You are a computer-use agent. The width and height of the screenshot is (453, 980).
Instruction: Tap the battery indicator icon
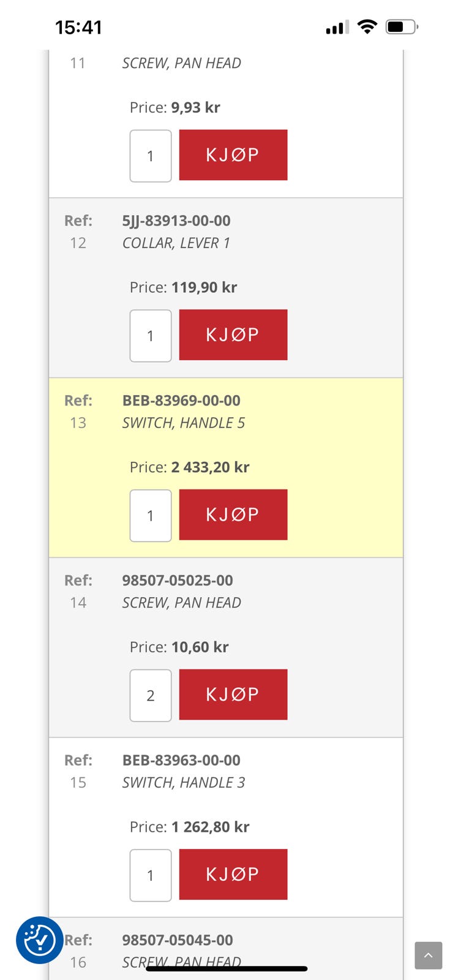click(x=401, y=27)
